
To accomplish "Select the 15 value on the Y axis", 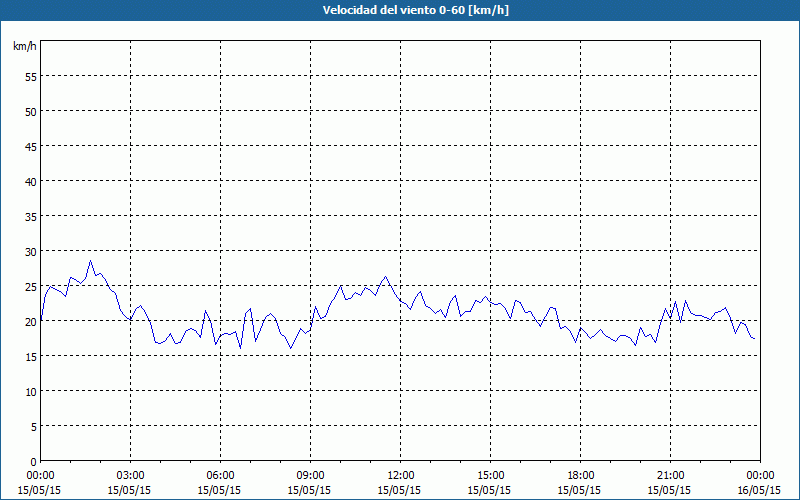I will tap(31, 358).
